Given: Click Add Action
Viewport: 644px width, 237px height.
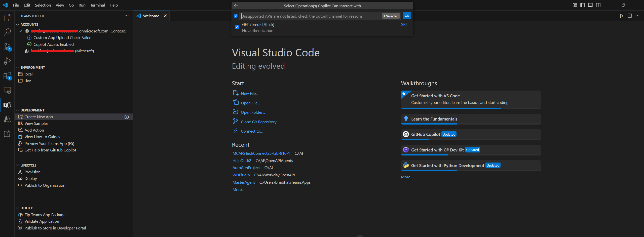Looking at the screenshot, I should click(34, 130).
